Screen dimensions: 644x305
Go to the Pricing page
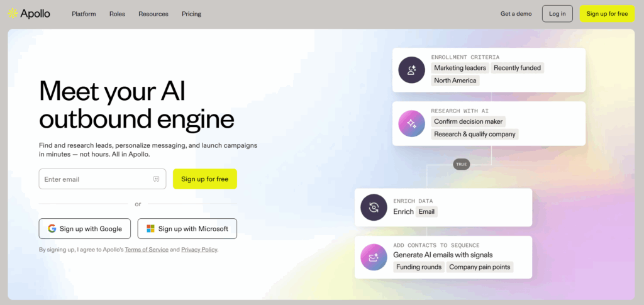click(191, 14)
